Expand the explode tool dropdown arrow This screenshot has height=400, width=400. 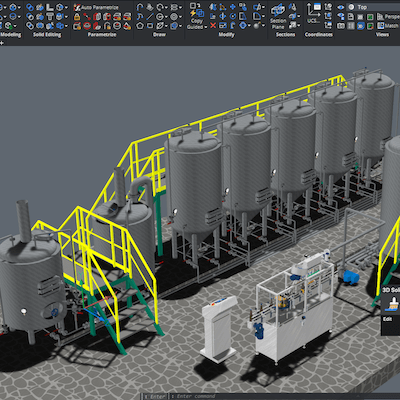(263, 26)
